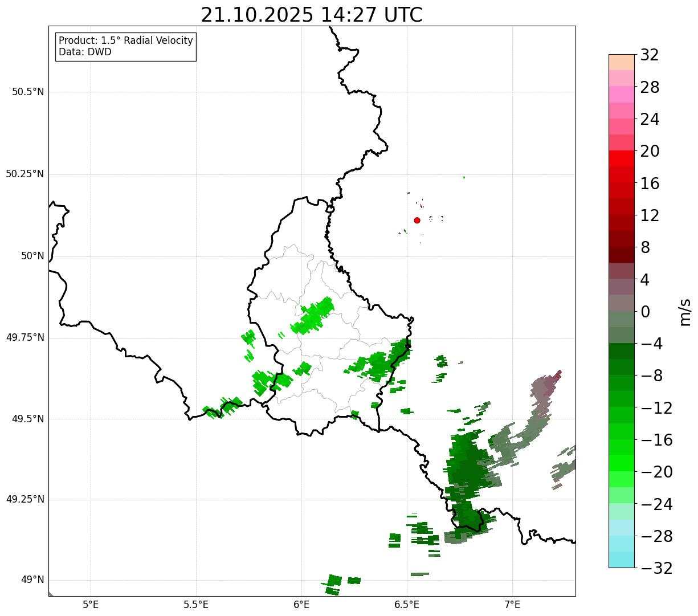Click the colorbar label 24
Screen dimensions: 698x616
(650, 120)
